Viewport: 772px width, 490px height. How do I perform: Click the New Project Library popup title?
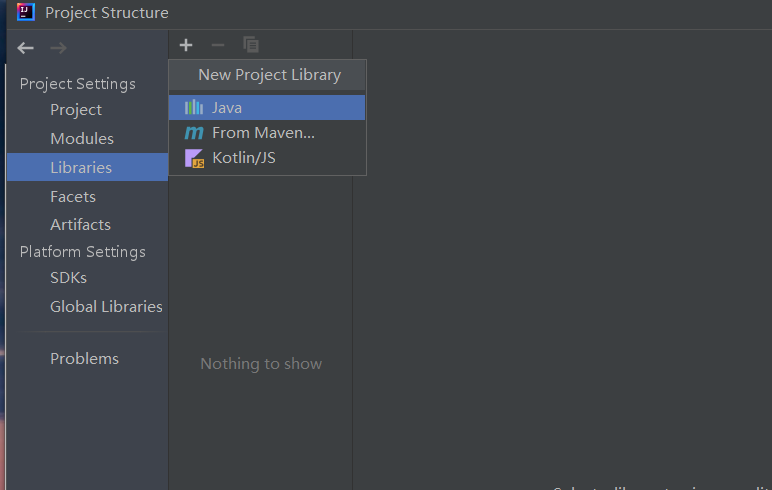click(269, 75)
